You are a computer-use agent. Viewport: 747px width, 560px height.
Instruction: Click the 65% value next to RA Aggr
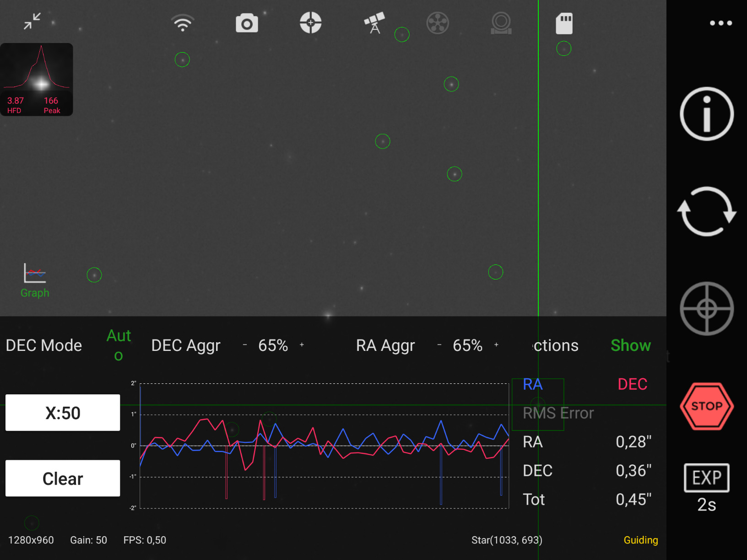[468, 345]
